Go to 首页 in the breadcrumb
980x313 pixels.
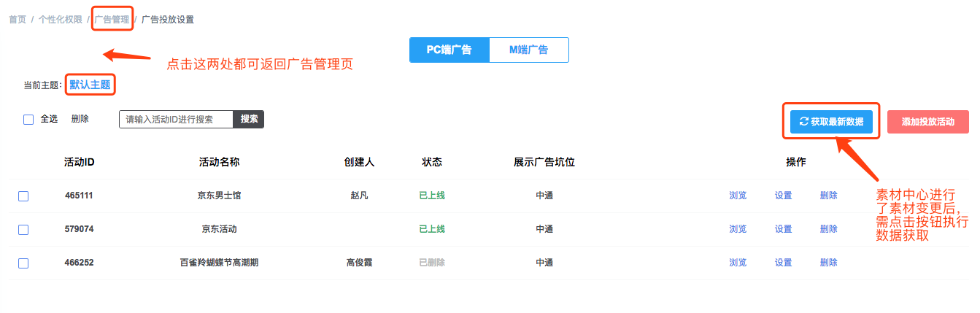pos(18,20)
